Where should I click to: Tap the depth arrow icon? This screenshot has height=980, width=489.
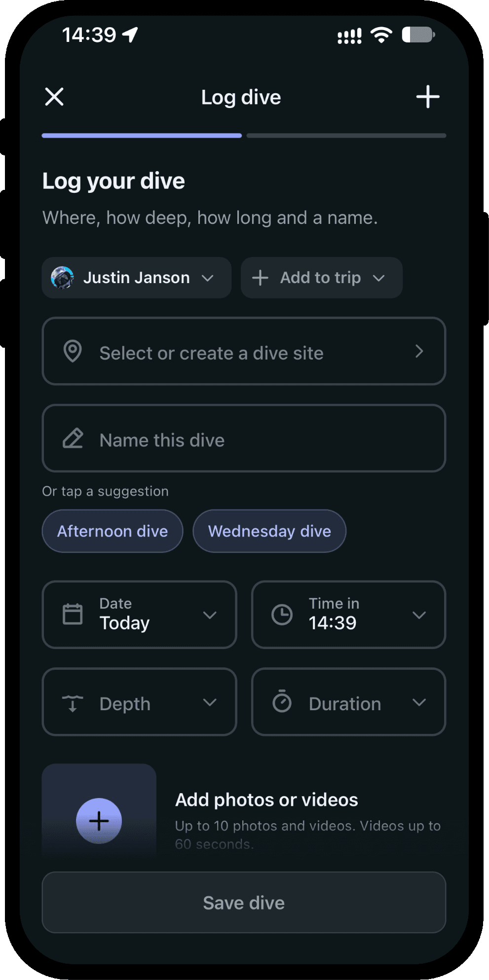pos(73,703)
